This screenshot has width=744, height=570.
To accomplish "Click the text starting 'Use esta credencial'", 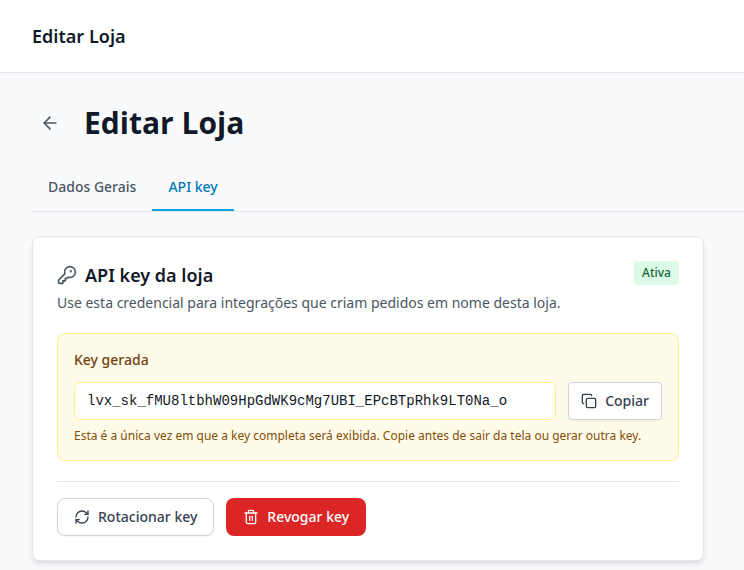I will (x=309, y=303).
